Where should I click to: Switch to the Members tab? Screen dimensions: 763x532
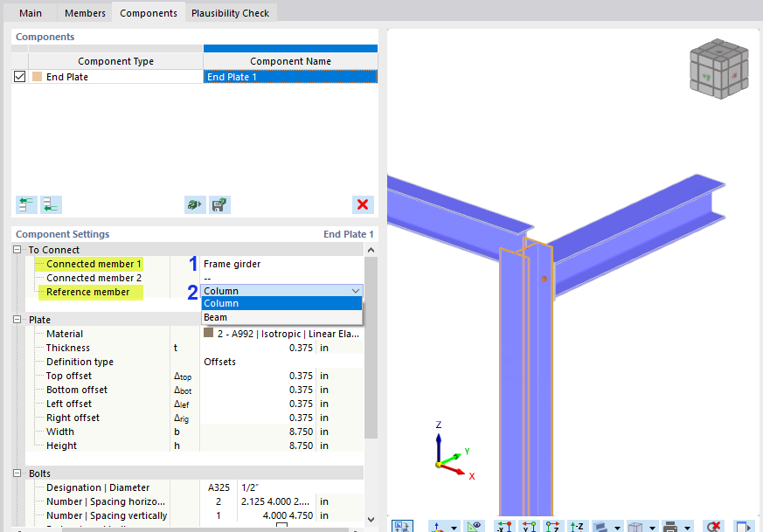85,13
